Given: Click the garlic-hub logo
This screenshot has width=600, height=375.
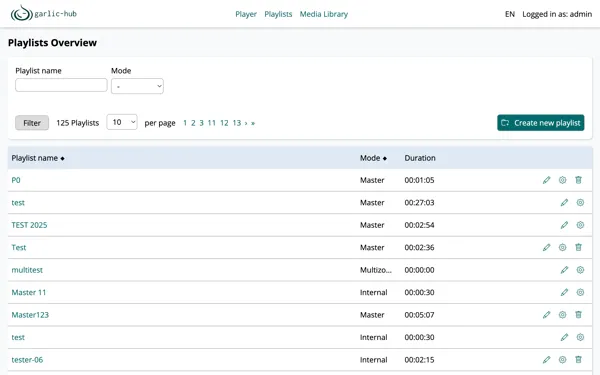Looking at the screenshot, I should point(44,13).
